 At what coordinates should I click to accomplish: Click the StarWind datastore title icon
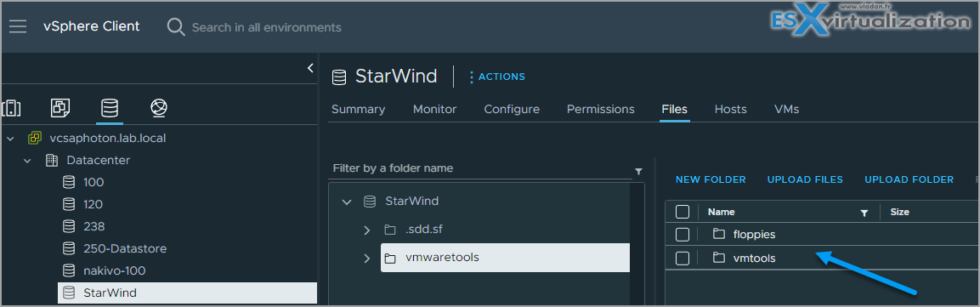tap(339, 77)
